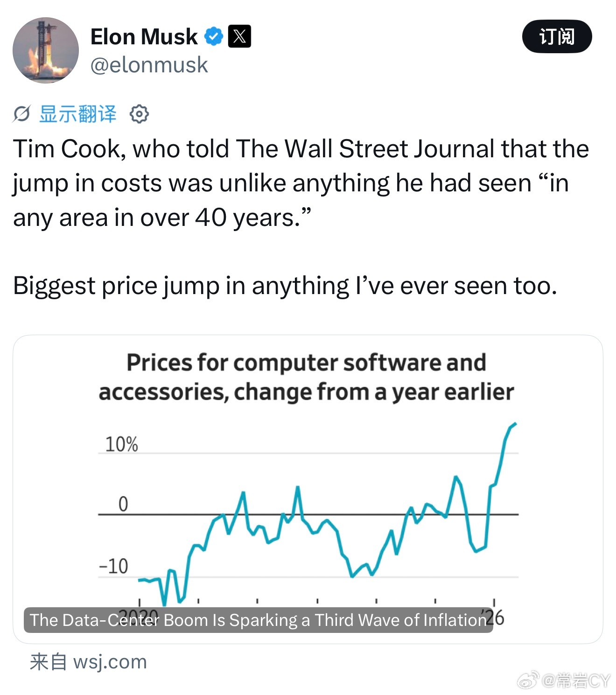Image resolution: width=616 pixels, height=695 pixels.
Task: Click the -10 y-axis label on chart
Action: click(113, 566)
